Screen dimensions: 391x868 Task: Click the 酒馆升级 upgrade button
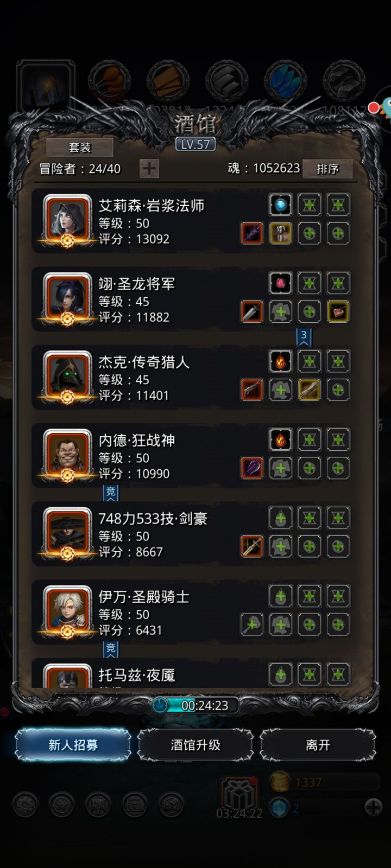[195, 745]
